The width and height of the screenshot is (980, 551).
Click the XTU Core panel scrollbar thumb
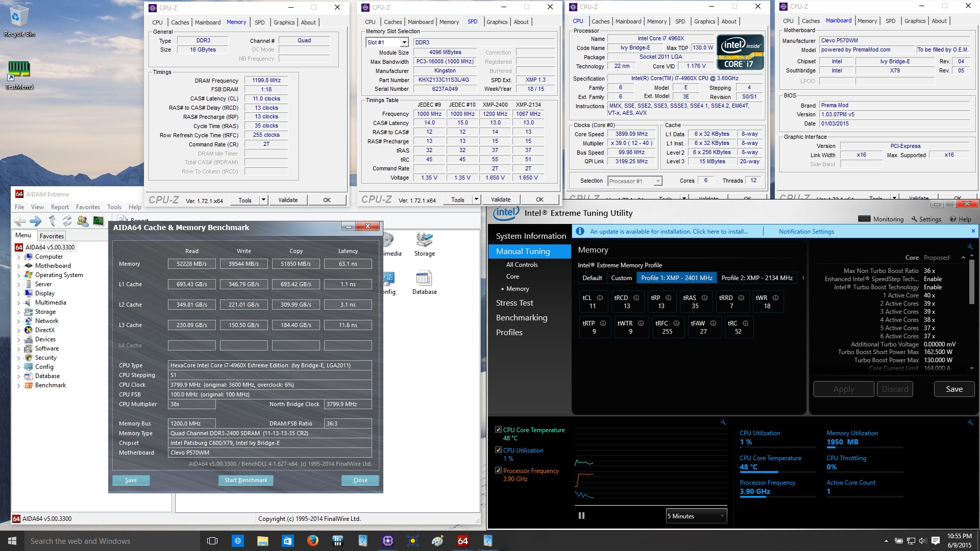[x=971, y=283]
